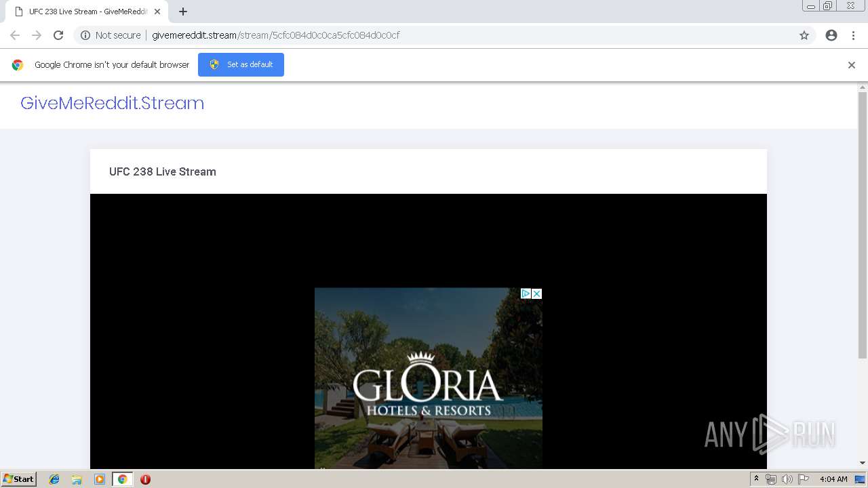Dismiss the default browser infobar
868x488 pixels.
pos(852,65)
